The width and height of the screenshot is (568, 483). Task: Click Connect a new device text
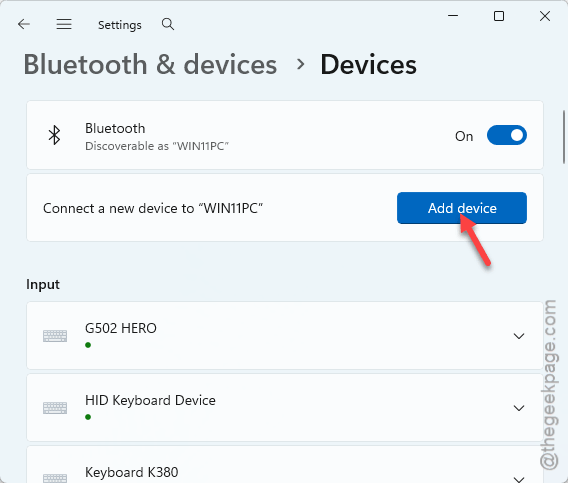[153, 208]
